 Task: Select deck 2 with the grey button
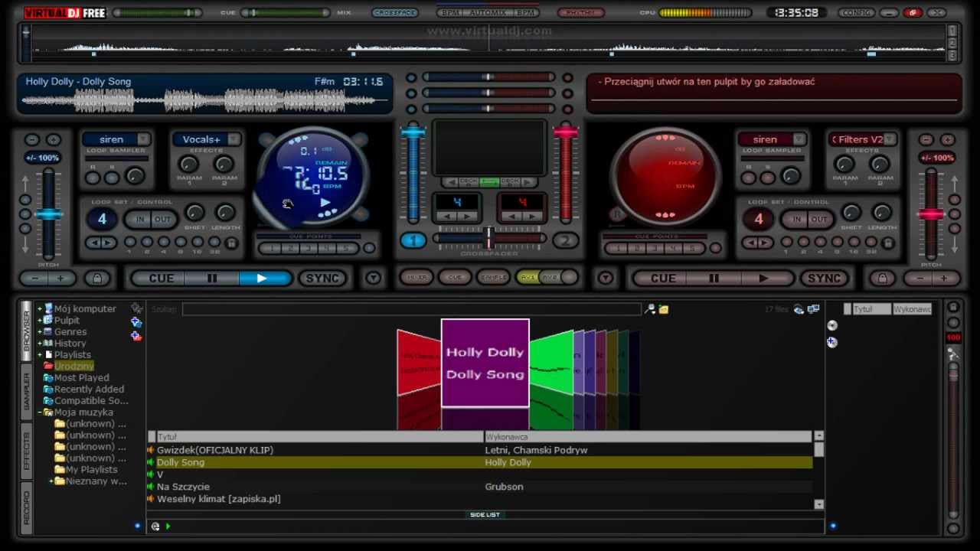566,240
